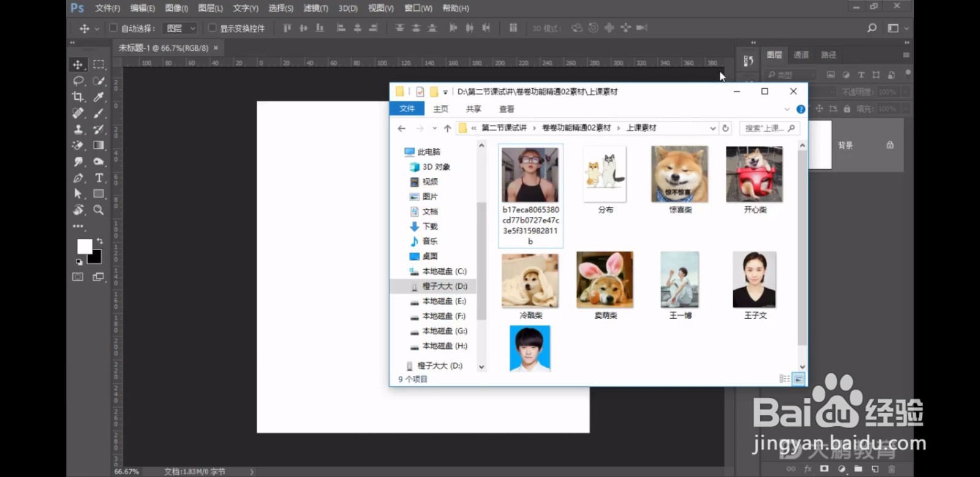The height and width of the screenshot is (477, 980).
Task: Open the 不透明度 opacity dropdown arrow
Action: [905, 92]
